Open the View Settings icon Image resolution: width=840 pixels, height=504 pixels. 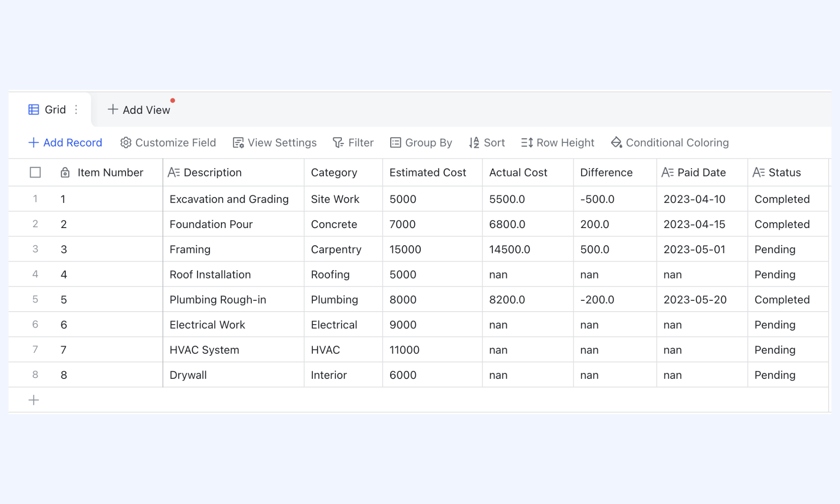[238, 143]
